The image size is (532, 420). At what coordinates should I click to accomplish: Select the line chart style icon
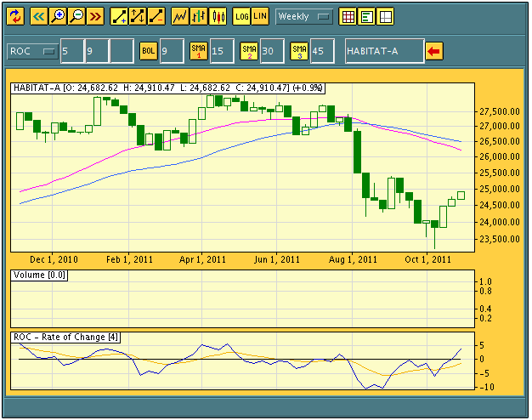click(x=180, y=16)
